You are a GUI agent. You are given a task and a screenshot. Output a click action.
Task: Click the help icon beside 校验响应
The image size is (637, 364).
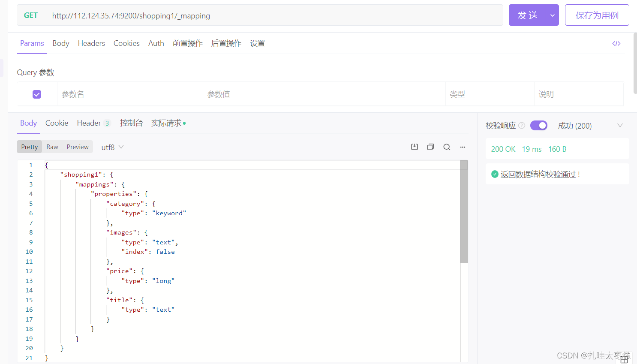[522, 126]
